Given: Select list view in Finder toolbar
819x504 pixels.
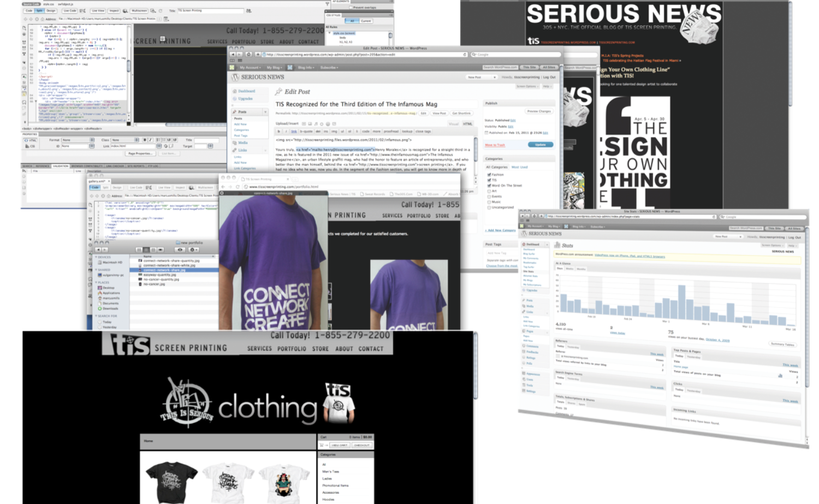Looking at the screenshot, I should tap(146, 250).
